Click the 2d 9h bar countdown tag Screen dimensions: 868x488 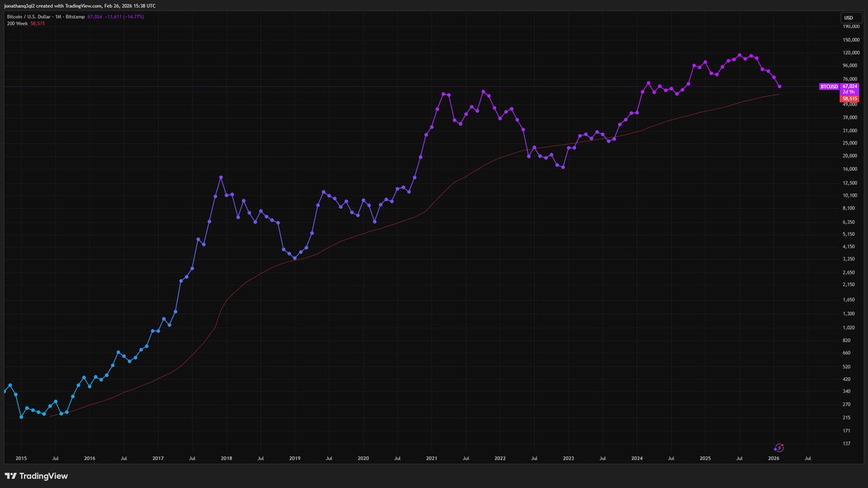[848, 93]
